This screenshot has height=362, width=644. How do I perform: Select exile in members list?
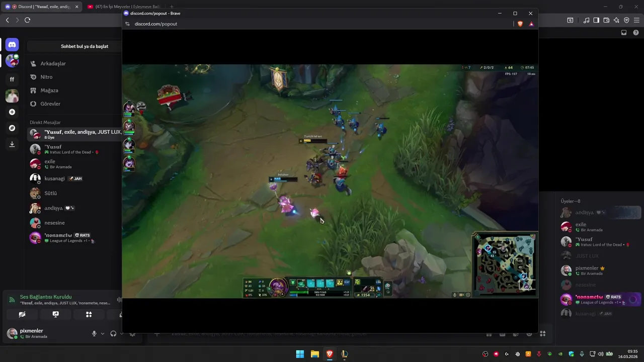point(600,227)
